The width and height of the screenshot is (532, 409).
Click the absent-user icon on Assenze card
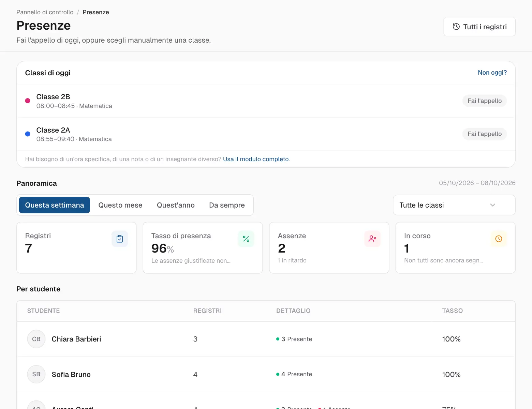[x=372, y=239]
